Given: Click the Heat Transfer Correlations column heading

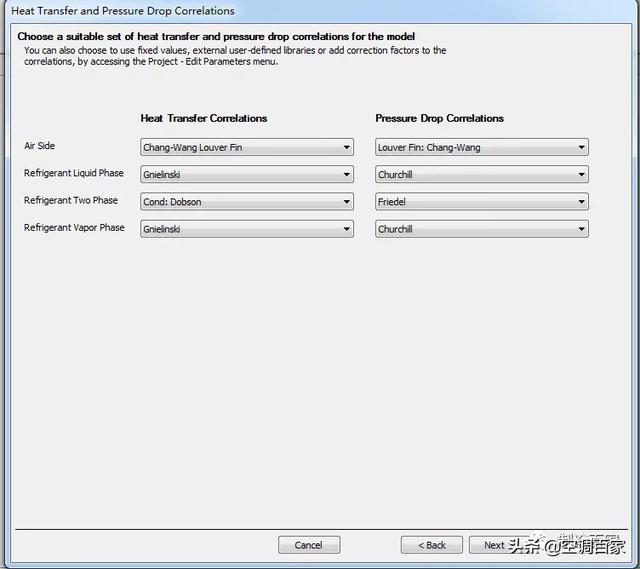Looking at the screenshot, I should click(204, 118).
